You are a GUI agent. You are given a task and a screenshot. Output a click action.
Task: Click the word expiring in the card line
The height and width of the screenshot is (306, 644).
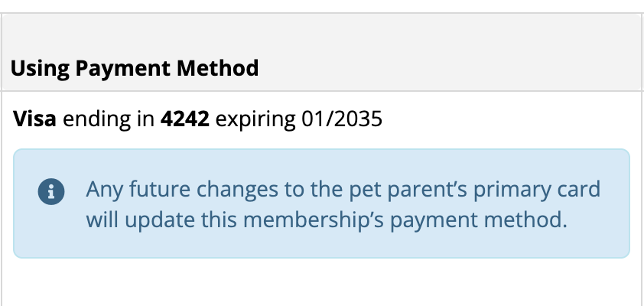(x=255, y=120)
